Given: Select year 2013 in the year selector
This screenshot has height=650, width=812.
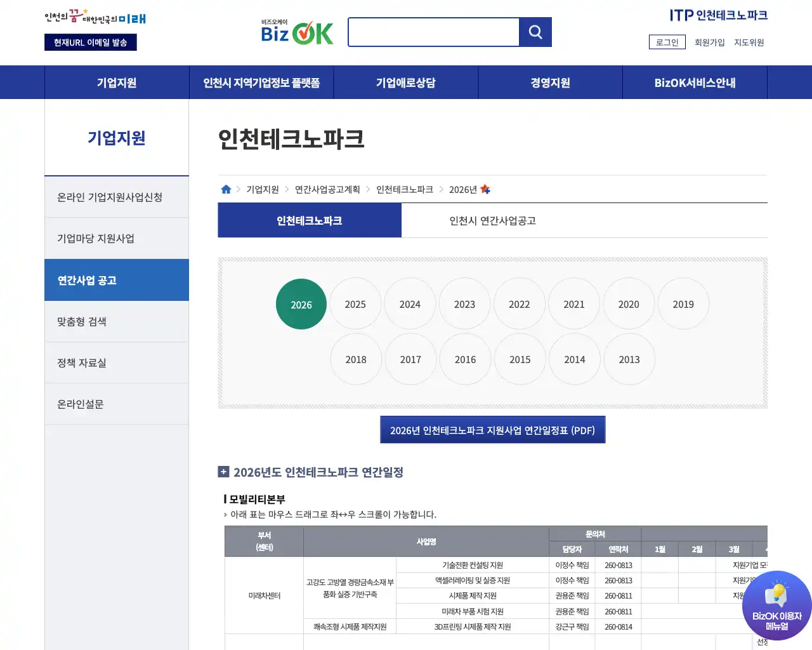Looking at the screenshot, I should tap(629, 359).
